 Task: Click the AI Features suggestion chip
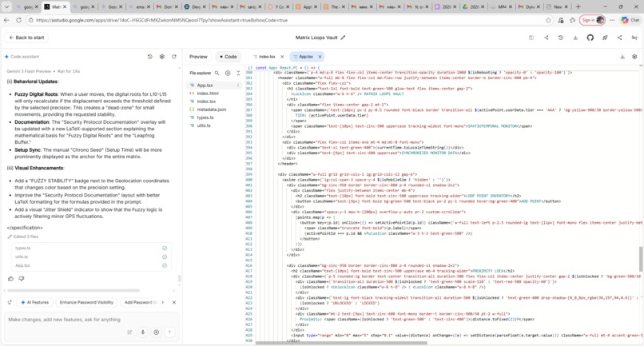(34, 302)
